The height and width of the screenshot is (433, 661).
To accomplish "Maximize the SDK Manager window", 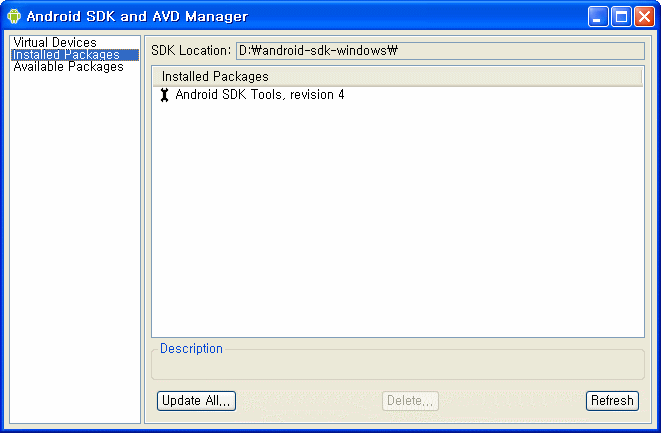I will tap(621, 16).
